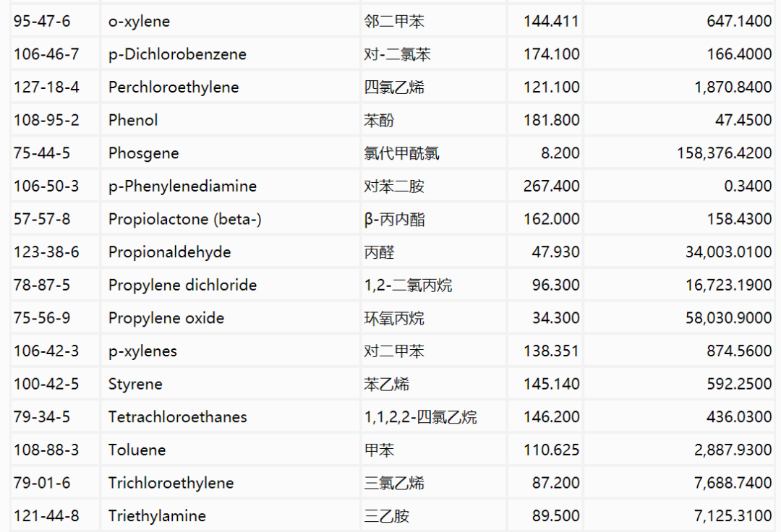Viewport: 781px width, 532px height.
Task: Select the Toluene name cell
Action: point(137,450)
